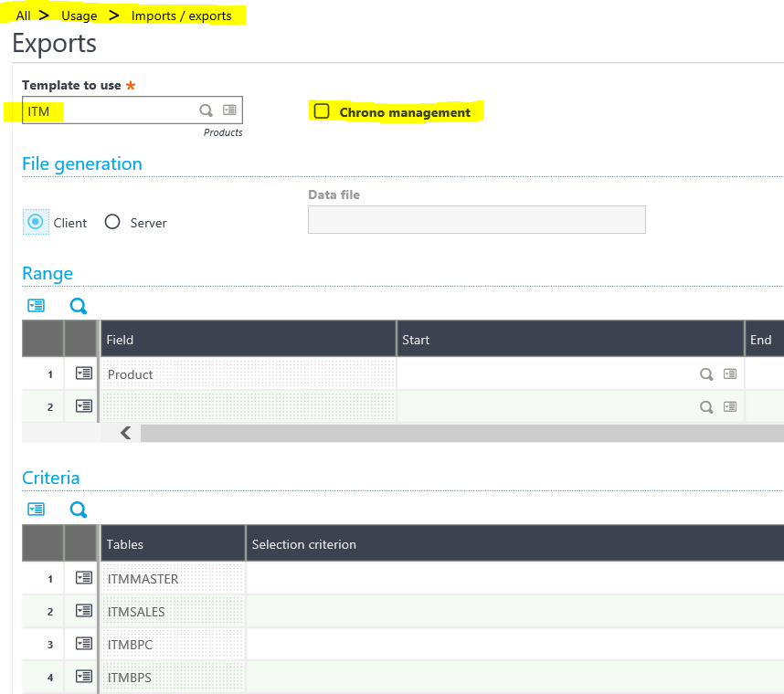Open the selection panel for Product Start value
784x694 pixels.
730,373
